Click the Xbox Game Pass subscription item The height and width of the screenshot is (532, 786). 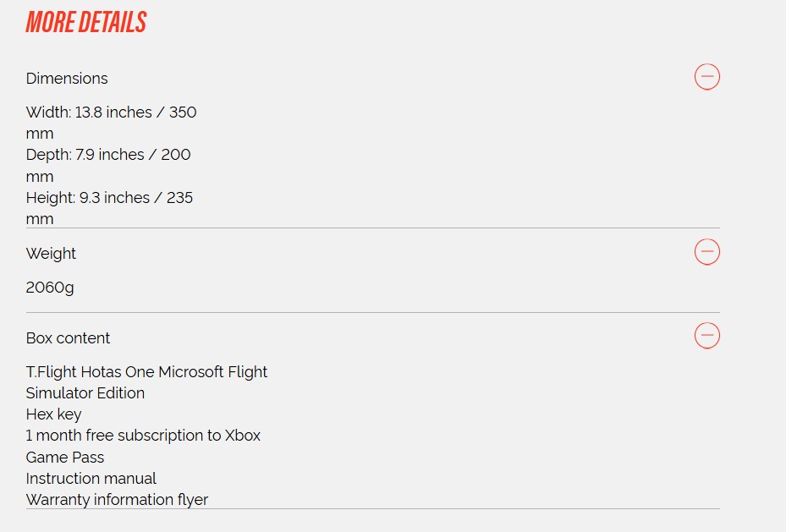pyautogui.click(x=143, y=436)
